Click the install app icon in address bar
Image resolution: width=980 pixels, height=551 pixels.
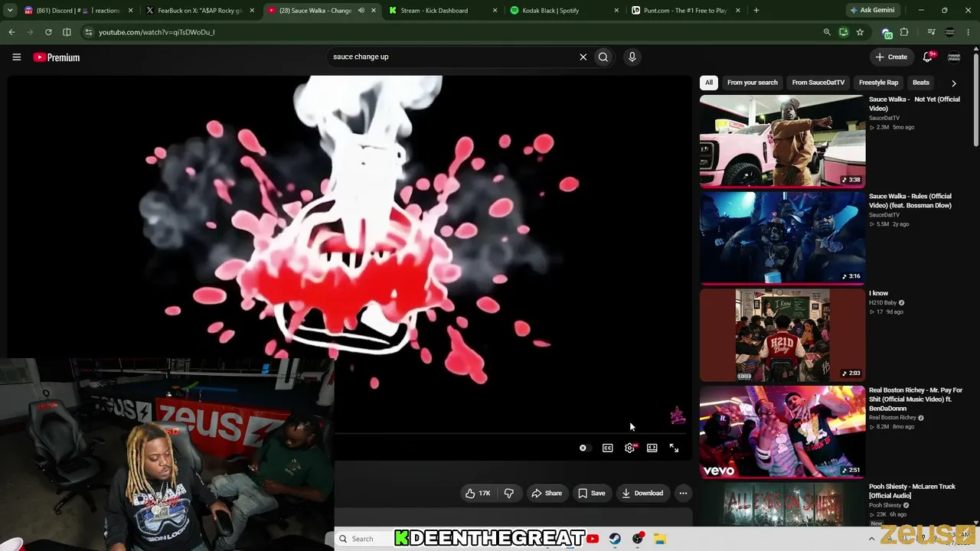pos(843,32)
